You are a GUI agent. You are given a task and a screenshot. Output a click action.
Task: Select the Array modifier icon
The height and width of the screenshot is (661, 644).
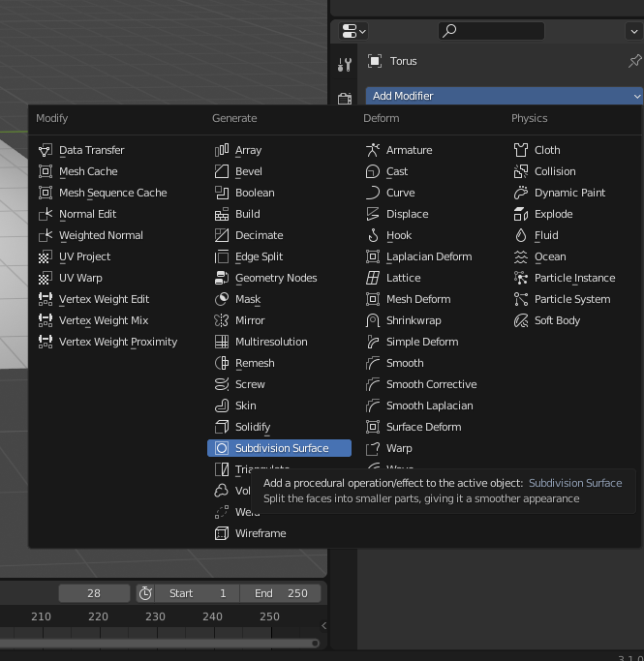coord(222,150)
